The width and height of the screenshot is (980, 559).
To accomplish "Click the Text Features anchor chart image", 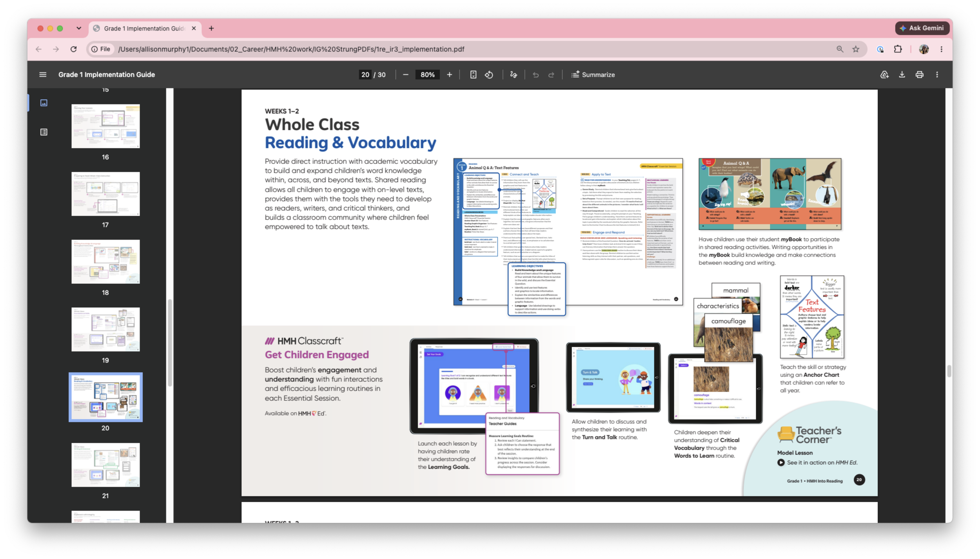I will pos(812,317).
